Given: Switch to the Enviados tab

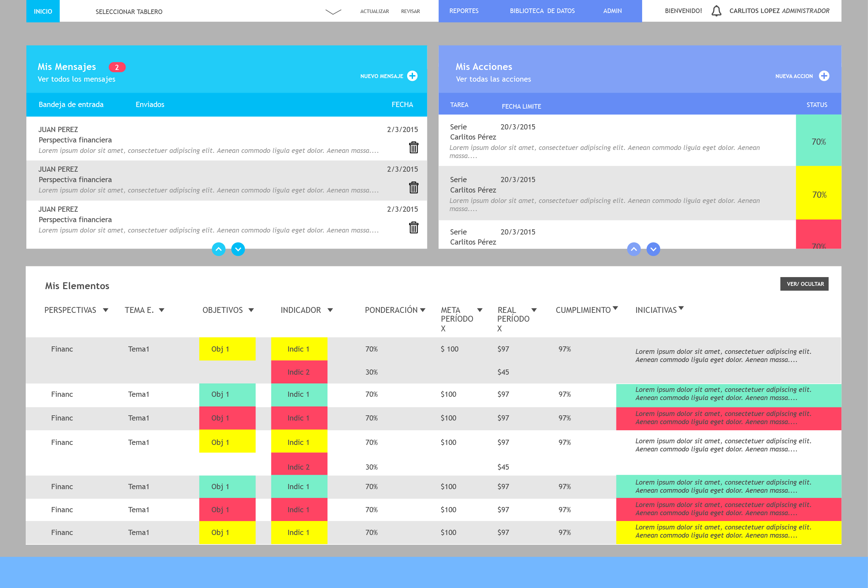Looking at the screenshot, I should pyautogui.click(x=150, y=104).
